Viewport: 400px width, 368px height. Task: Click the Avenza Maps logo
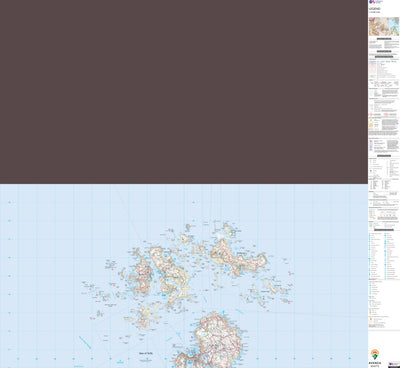pos(375,358)
